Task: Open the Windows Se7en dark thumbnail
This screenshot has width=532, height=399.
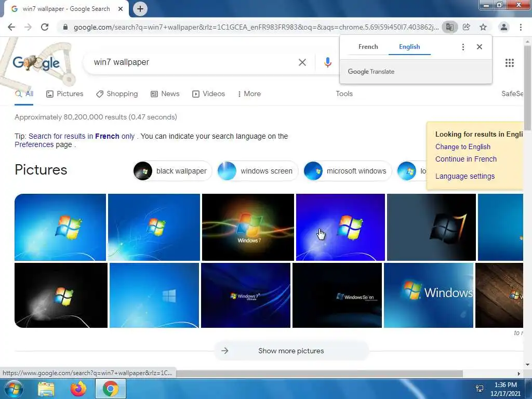Action: (337, 296)
